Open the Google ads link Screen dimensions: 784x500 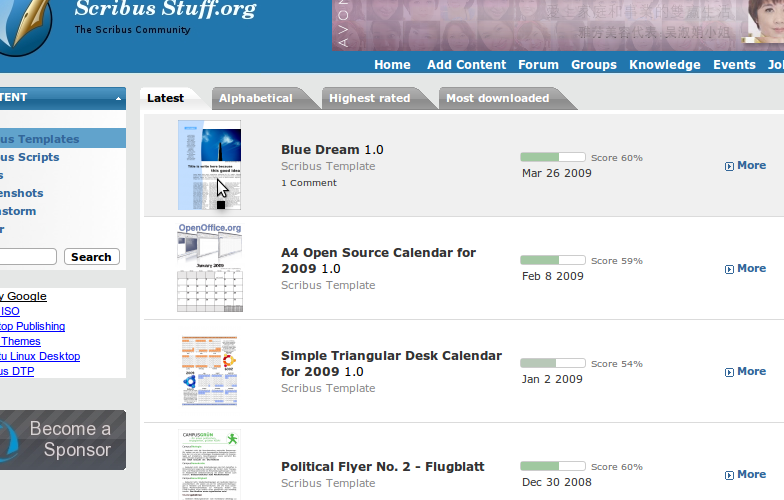click(24, 296)
